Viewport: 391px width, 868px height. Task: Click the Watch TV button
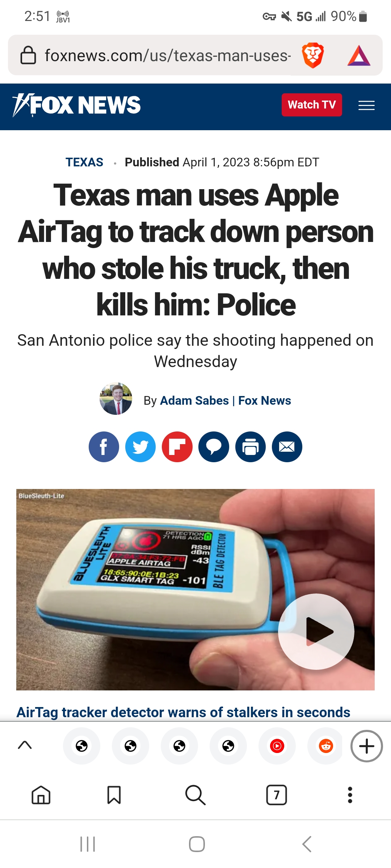coord(312,105)
